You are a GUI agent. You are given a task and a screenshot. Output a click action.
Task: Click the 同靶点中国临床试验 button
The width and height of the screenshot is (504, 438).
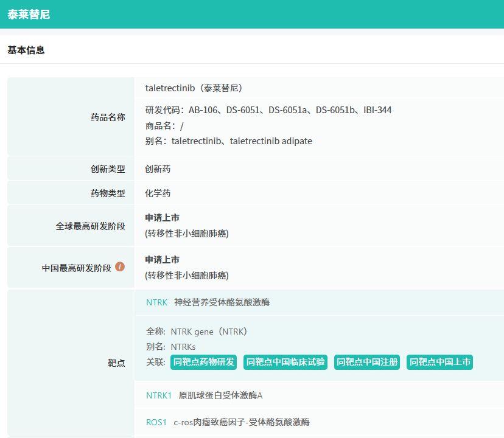(x=285, y=362)
